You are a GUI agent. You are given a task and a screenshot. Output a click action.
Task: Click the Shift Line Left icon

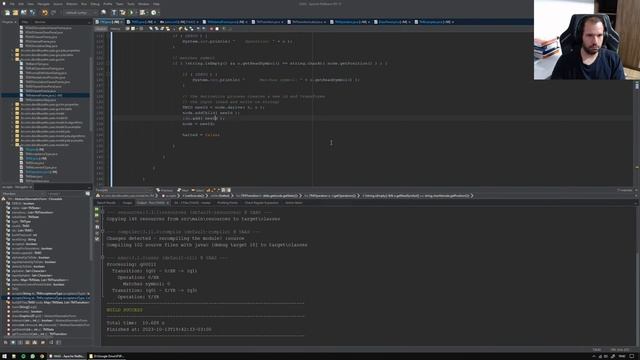(198, 29)
